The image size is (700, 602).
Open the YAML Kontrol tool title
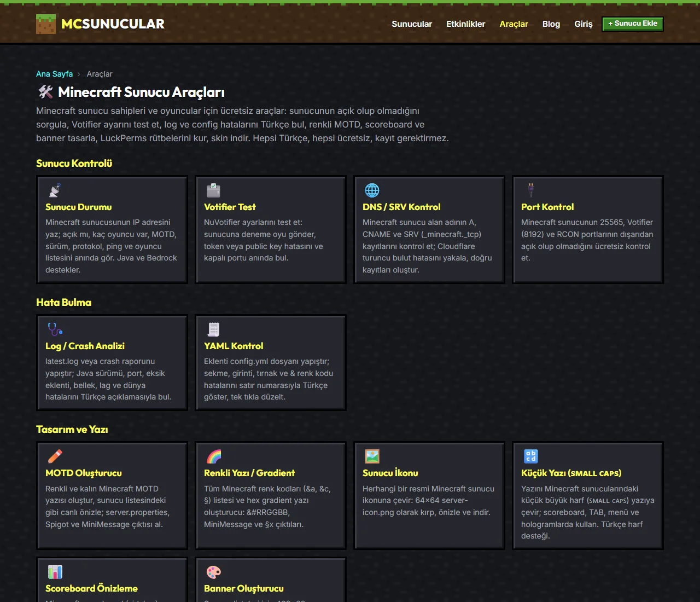coord(234,346)
